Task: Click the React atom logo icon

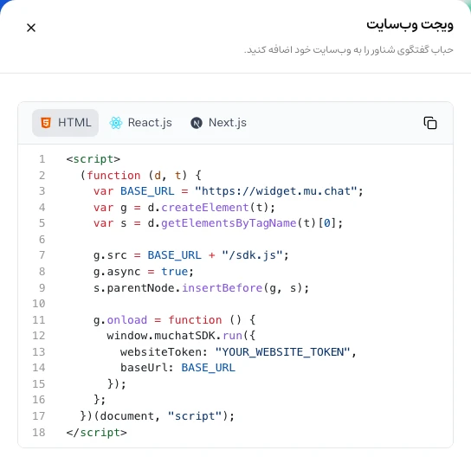Action: (116, 123)
